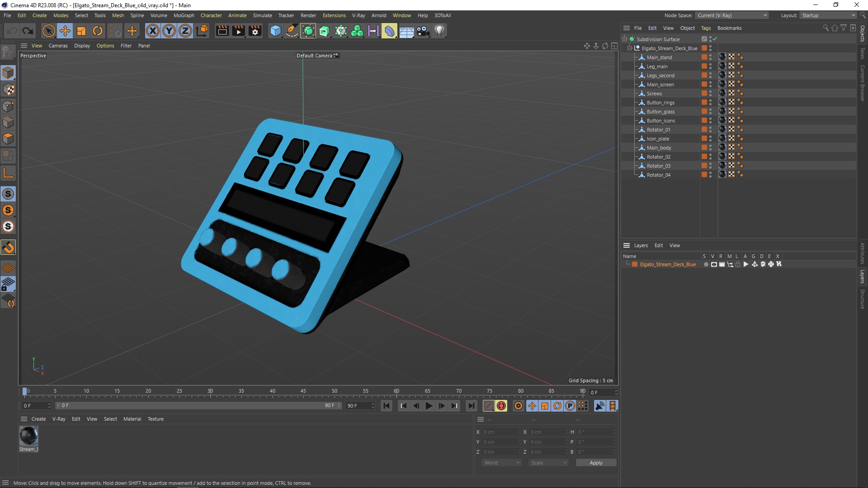Select the Live Selection tool

coord(48,31)
